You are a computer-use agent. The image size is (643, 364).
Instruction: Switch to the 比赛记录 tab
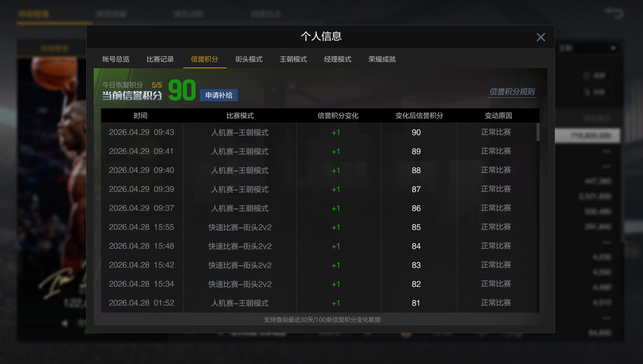pos(160,59)
